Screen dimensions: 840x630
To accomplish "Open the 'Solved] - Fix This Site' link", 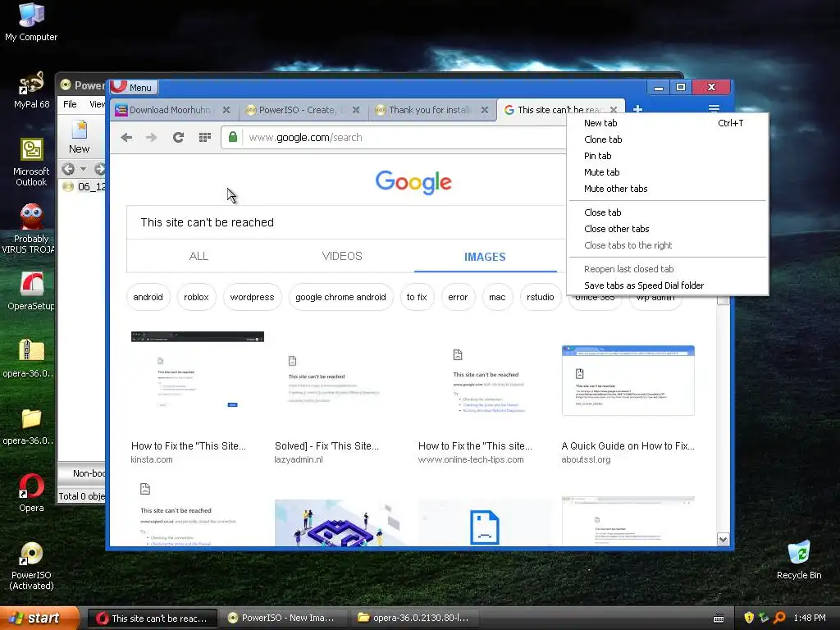I will click(326, 445).
